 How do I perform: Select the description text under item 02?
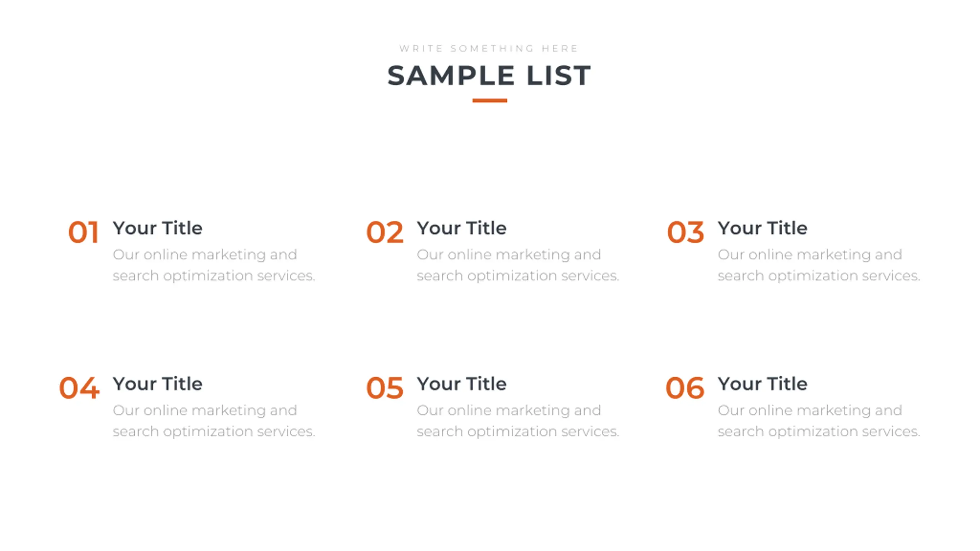click(x=518, y=265)
